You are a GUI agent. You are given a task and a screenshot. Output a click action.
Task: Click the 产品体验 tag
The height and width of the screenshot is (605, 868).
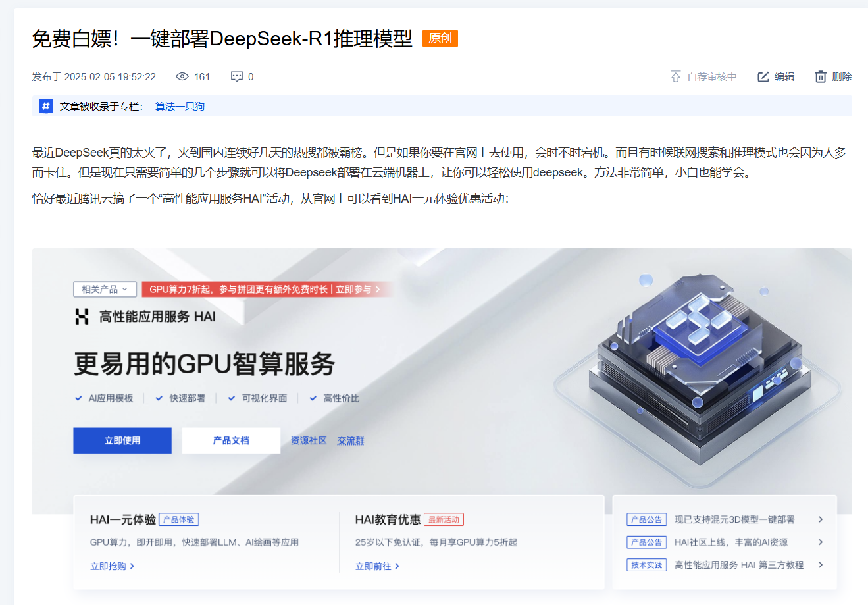[179, 519]
